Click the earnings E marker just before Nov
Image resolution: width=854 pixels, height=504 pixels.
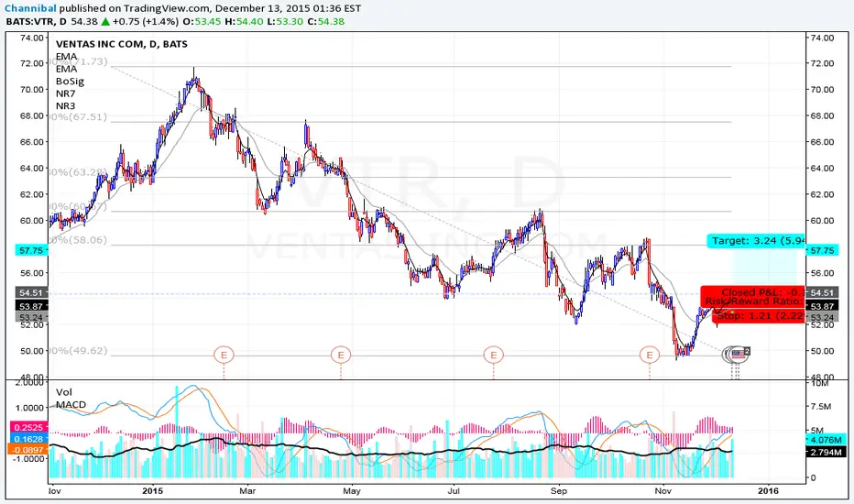650,356
